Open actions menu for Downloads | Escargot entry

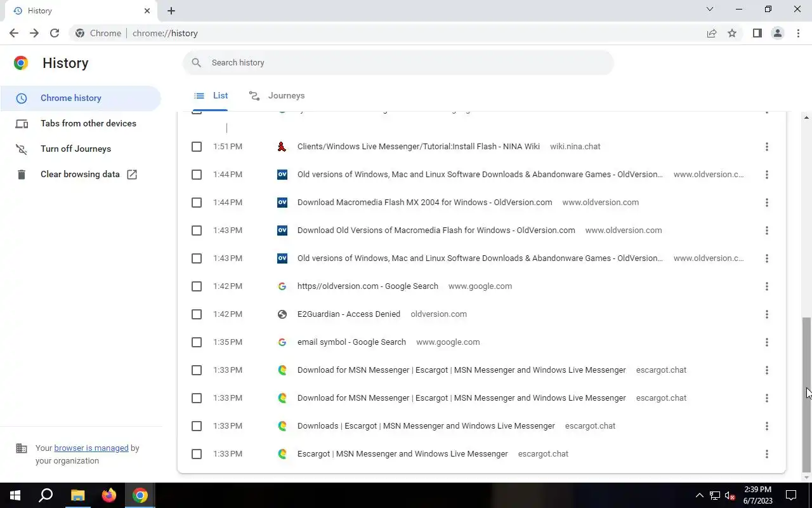(766, 426)
